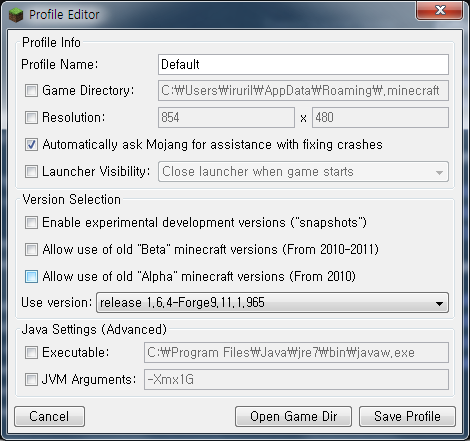Enable the Launcher Visibility checkbox
The height and width of the screenshot is (441, 470).
point(31,172)
